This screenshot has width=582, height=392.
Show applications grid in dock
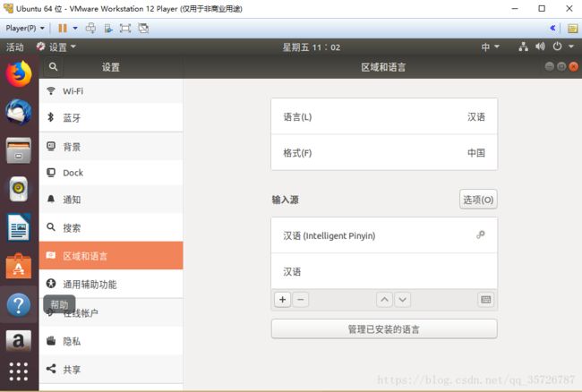click(x=19, y=371)
